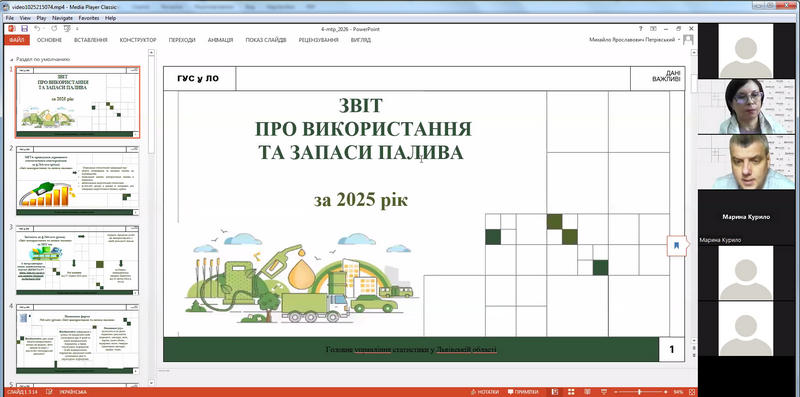Switch to Normal view icon
800x397 pixels.
click(x=555, y=392)
